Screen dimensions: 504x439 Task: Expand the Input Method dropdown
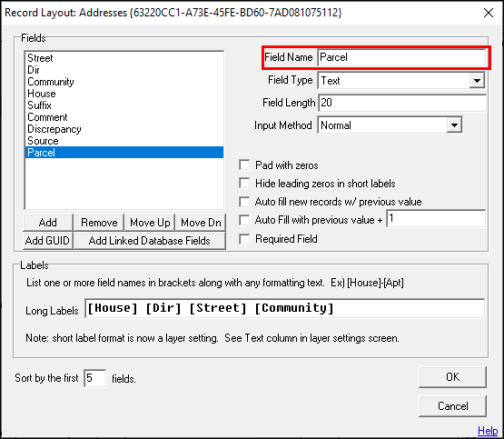tap(454, 125)
